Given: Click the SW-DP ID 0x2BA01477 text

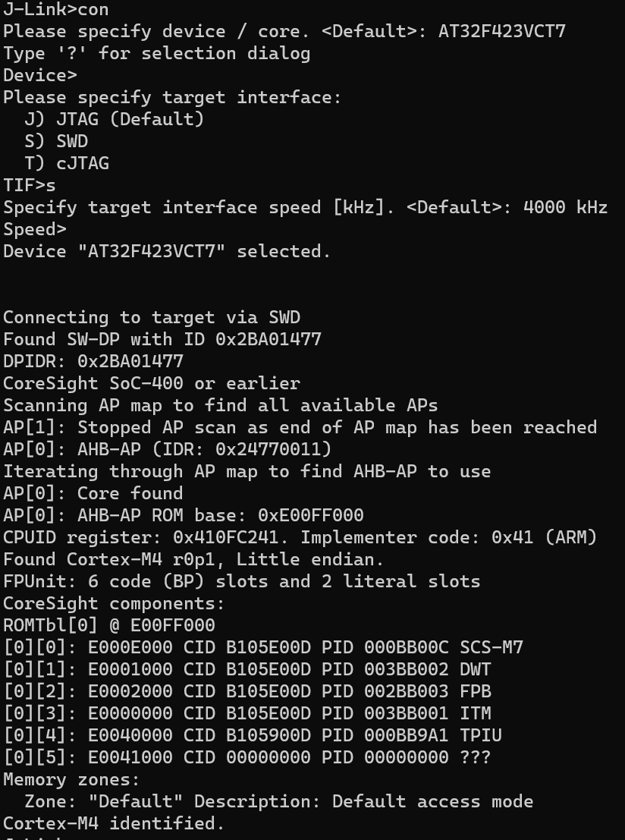Looking at the screenshot, I should click(x=269, y=339).
